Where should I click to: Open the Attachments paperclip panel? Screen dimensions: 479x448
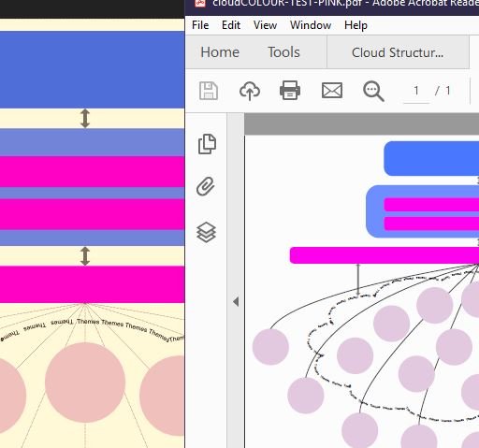pyautogui.click(x=206, y=186)
